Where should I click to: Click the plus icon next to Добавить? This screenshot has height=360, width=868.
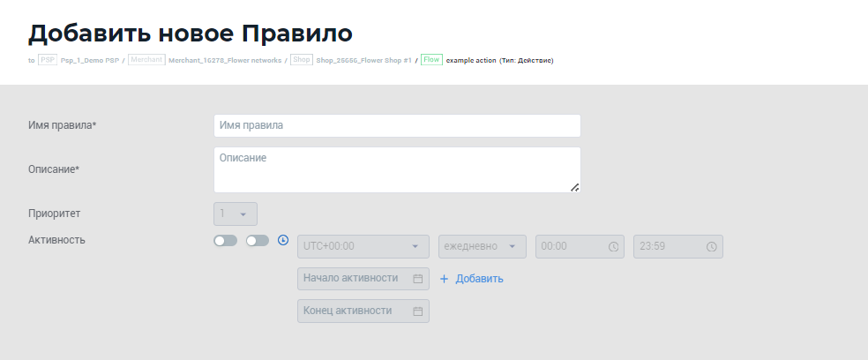[444, 279]
